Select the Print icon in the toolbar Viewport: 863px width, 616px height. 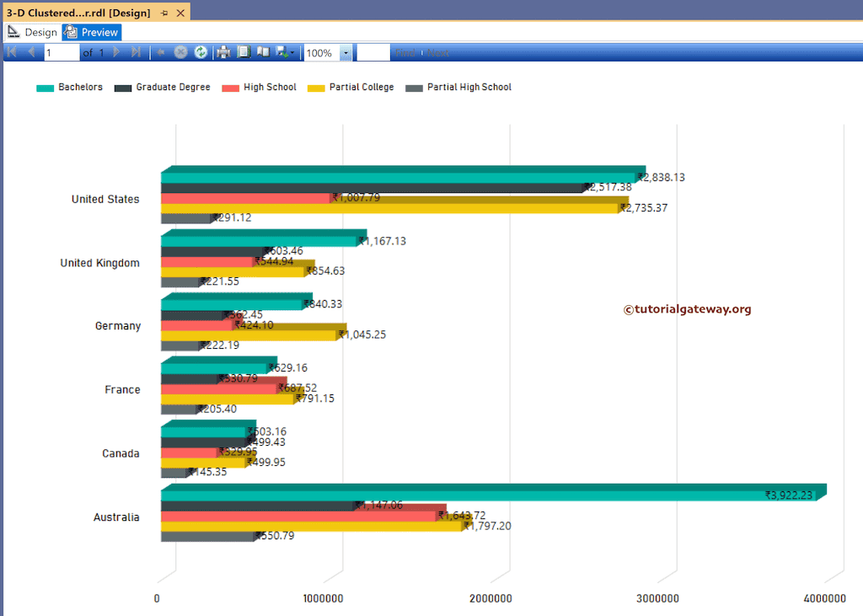222,51
